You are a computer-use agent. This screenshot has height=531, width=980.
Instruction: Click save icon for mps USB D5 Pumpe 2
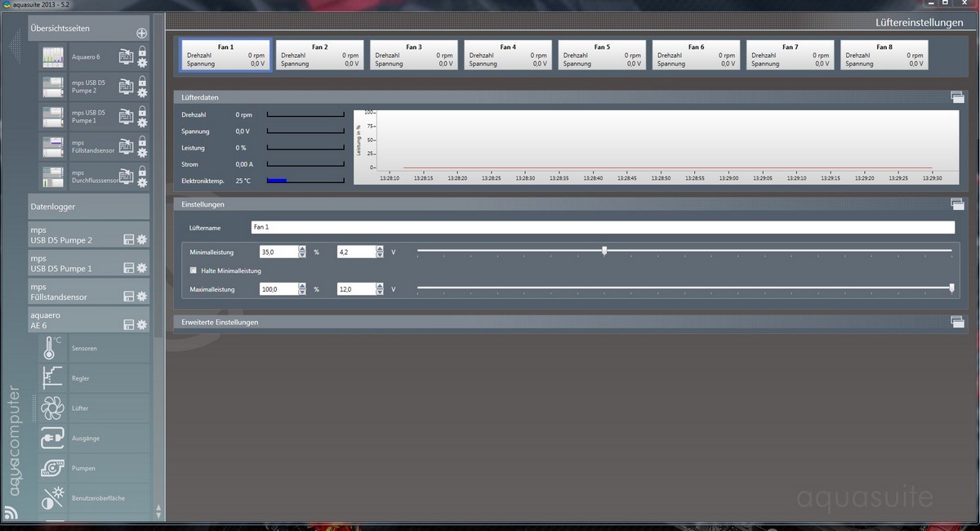pos(128,240)
